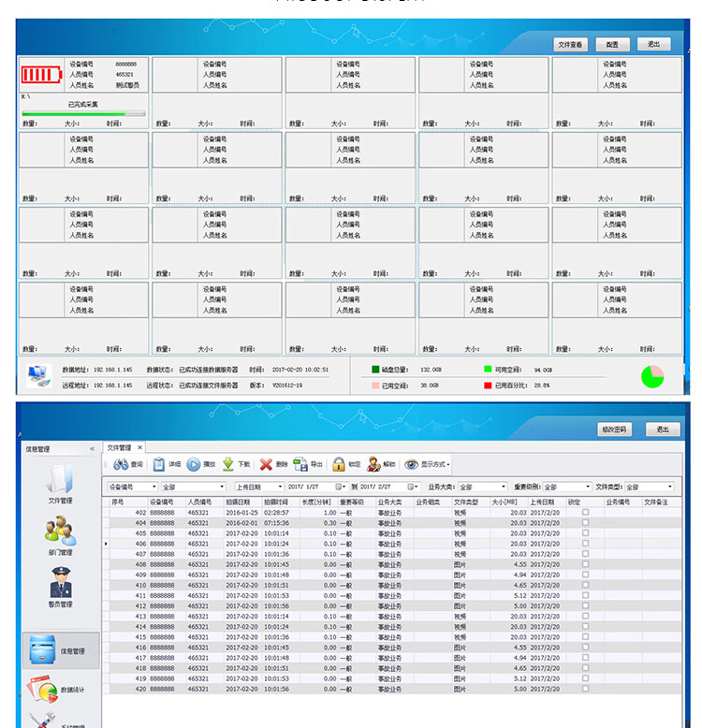Click the 下载 green download arrow
The height and width of the screenshot is (728, 702).
click(228, 464)
